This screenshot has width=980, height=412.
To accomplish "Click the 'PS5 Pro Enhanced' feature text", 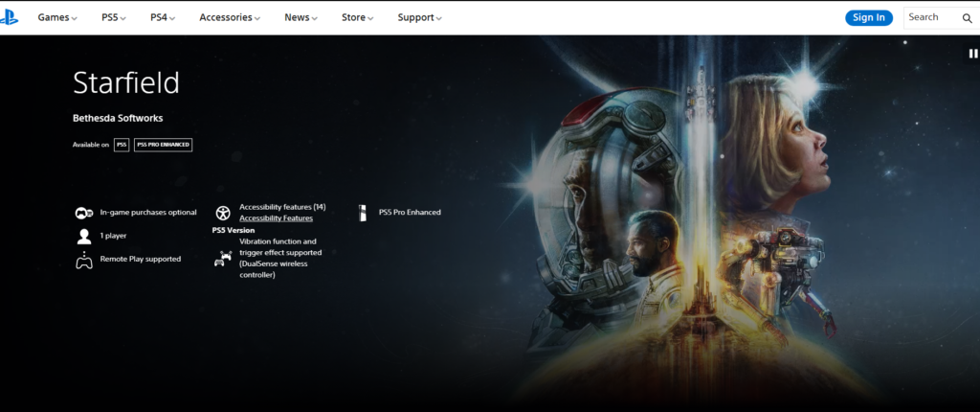I will [x=410, y=213].
